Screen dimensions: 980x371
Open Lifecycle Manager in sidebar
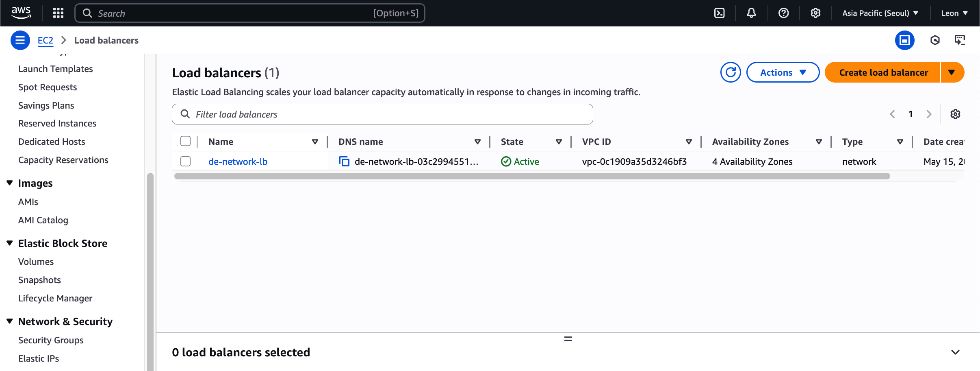(55, 298)
